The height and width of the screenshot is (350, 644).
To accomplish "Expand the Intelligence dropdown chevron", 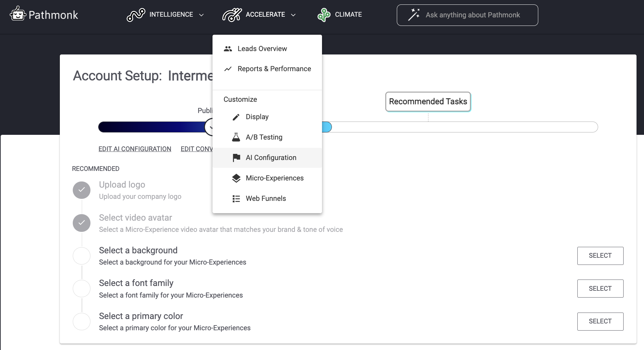I will tap(201, 15).
